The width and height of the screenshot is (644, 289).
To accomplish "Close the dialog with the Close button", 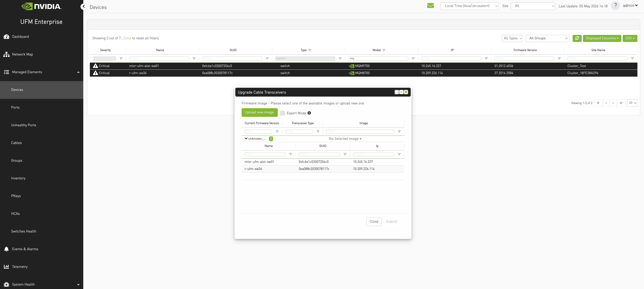I will coord(374,221).
